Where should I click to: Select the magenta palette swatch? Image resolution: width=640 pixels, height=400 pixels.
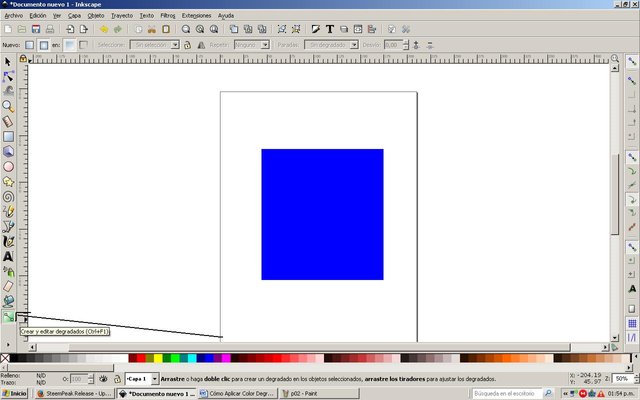[226, 358]
